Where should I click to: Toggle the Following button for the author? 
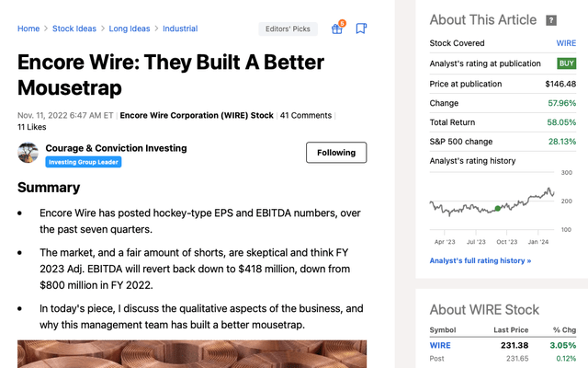(x=336, y=153)
